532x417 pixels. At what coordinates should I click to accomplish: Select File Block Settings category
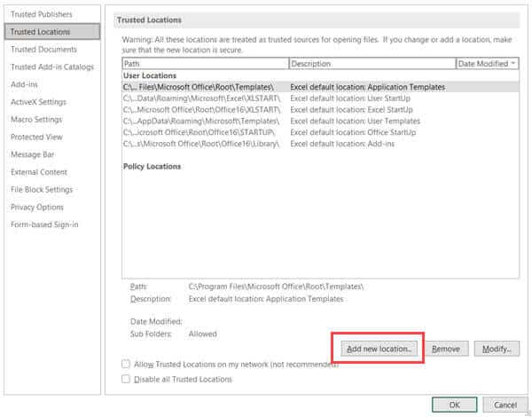click(x=42, y=189)
